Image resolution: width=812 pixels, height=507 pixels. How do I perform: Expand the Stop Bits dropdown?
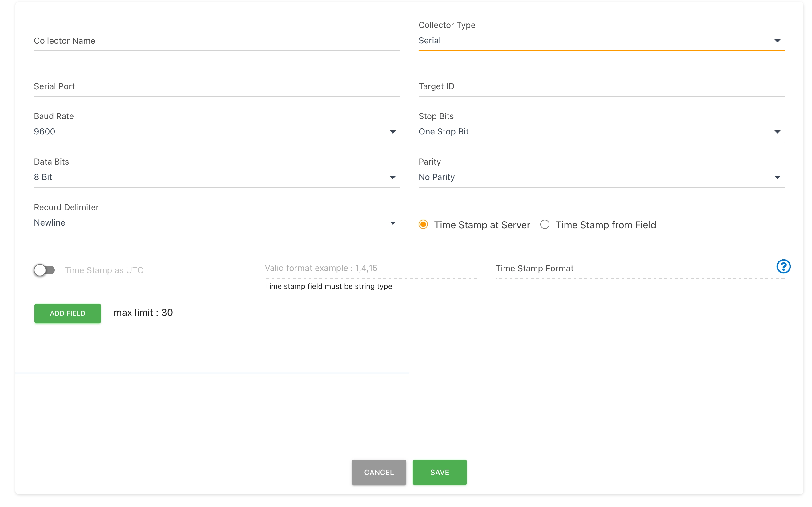click(x=778, y=132)
